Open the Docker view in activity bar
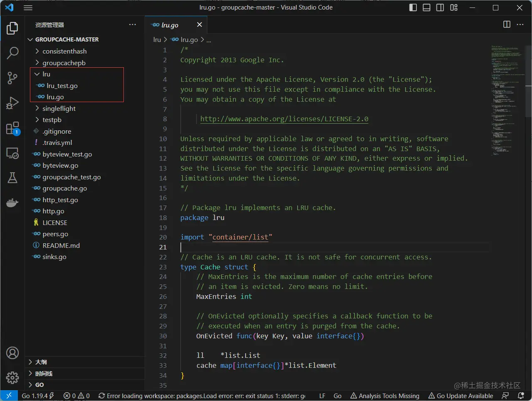532x401 pixels. pos(12,203)
